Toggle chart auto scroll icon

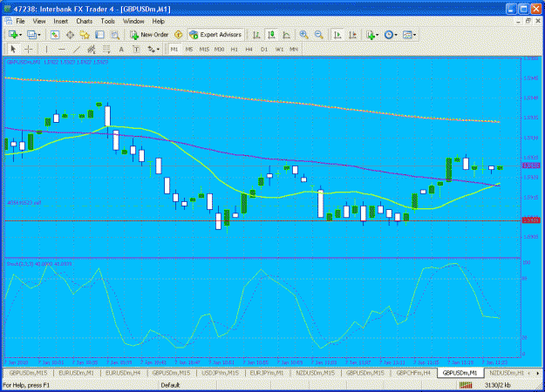337,35
